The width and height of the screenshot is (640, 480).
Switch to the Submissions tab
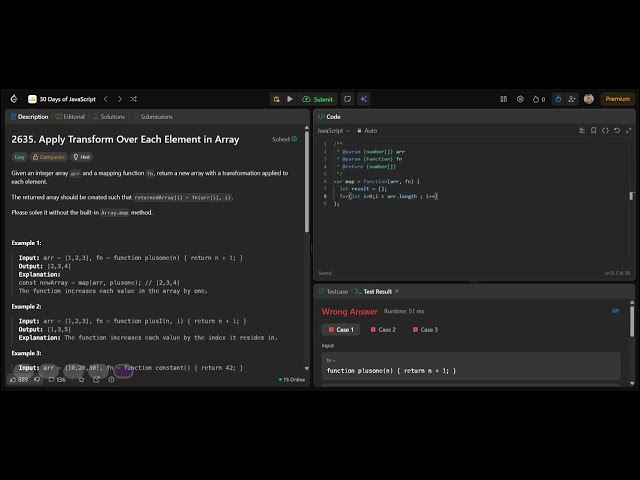[x=153, y=117]
